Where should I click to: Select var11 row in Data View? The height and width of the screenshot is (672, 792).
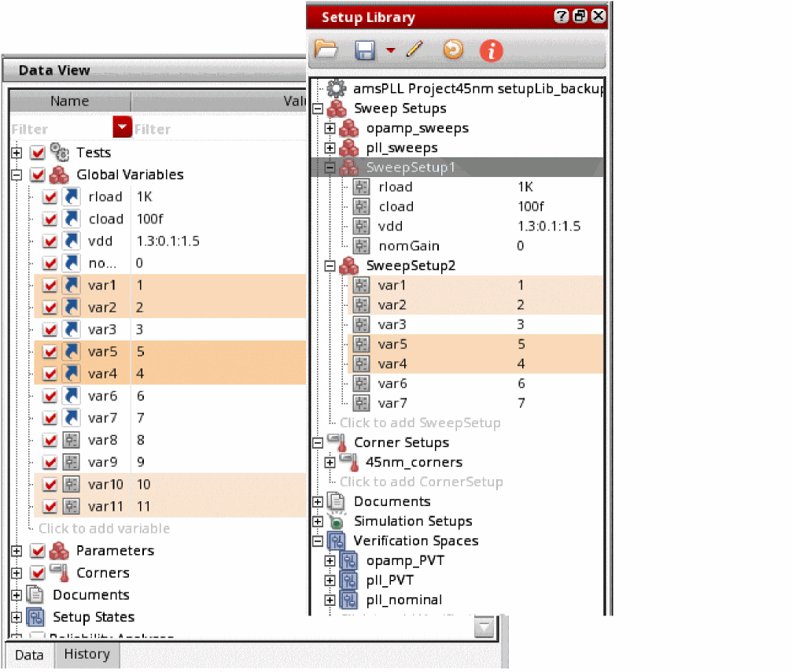tap(170, 506)
